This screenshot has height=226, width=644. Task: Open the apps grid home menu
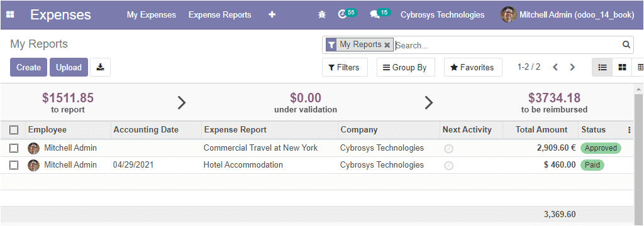click(x=10, y=15)
